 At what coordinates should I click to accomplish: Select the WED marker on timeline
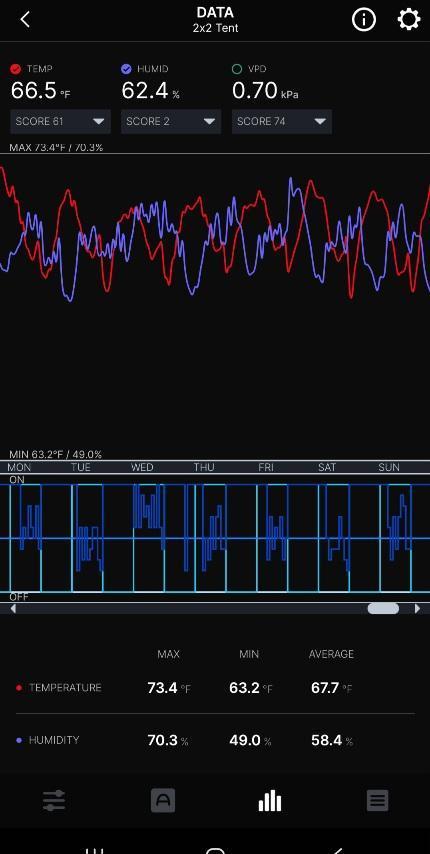pyautogui.click(x=142, y=467)
